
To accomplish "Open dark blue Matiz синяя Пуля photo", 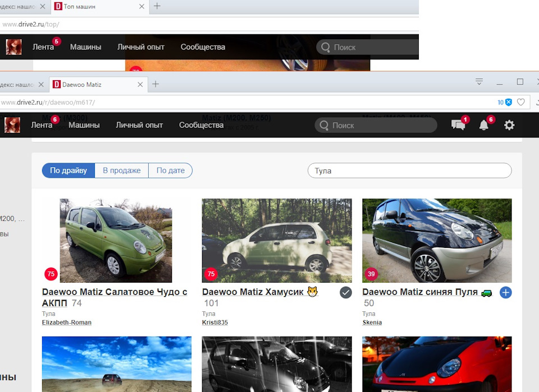I will 437,241.
